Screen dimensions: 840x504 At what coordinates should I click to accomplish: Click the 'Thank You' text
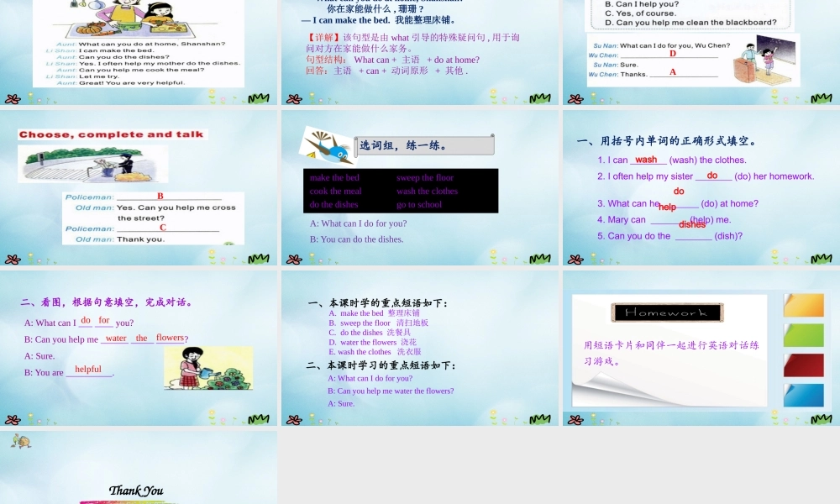136,491
